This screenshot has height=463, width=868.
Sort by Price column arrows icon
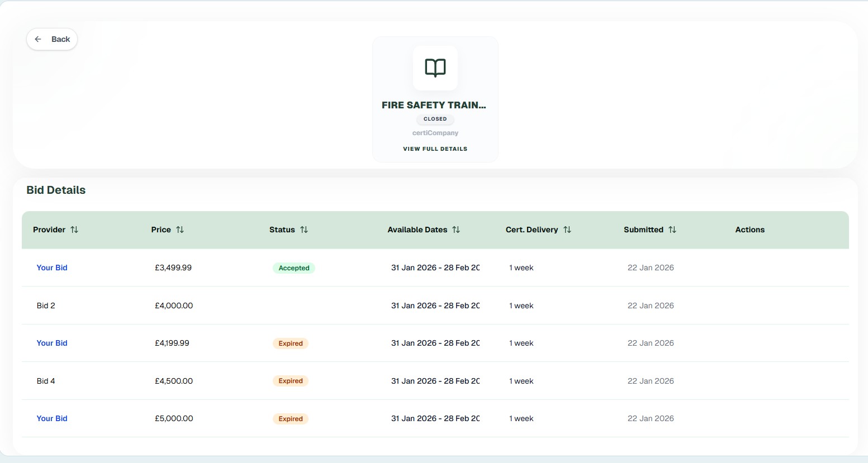(180, 230)
